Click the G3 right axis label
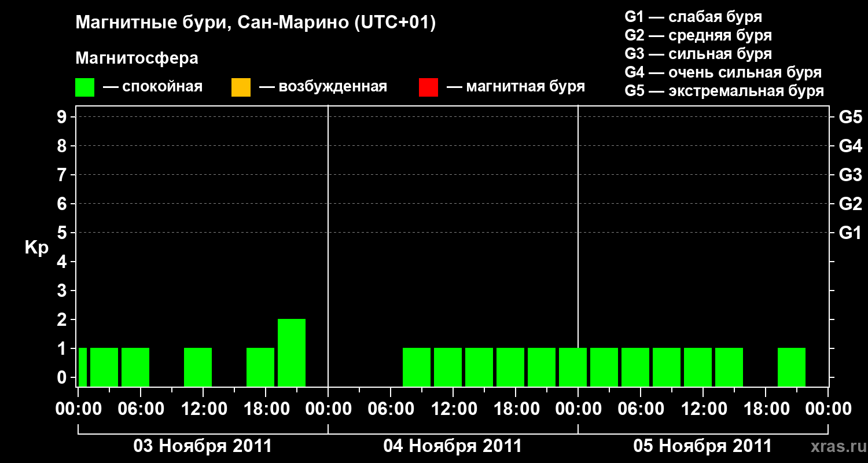This screenshot has width=868, height=463. point(851,175)
